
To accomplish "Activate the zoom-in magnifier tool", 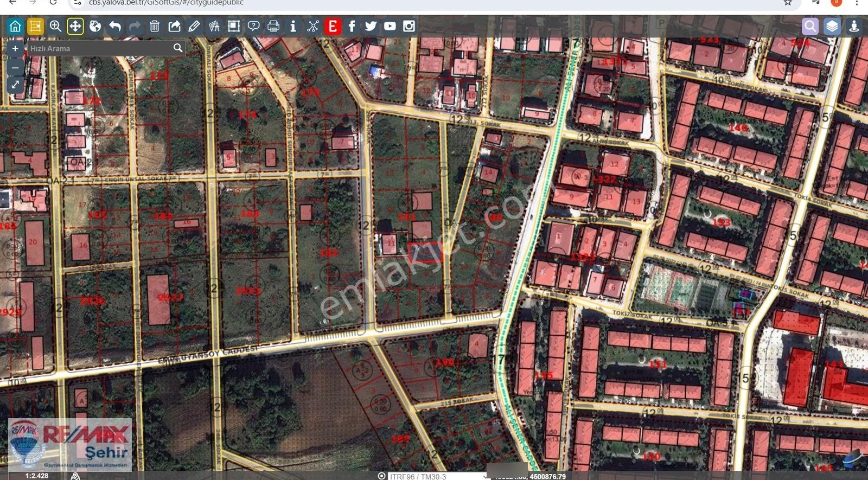I will pyautogui.click(x=55, y=26).
